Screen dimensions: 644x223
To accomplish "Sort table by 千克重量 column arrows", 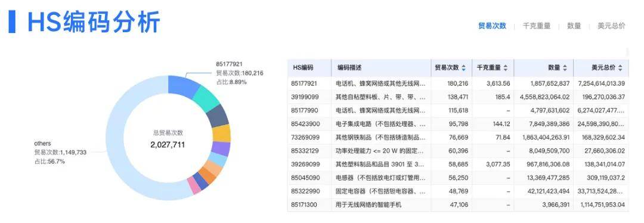I will [506, 68].
